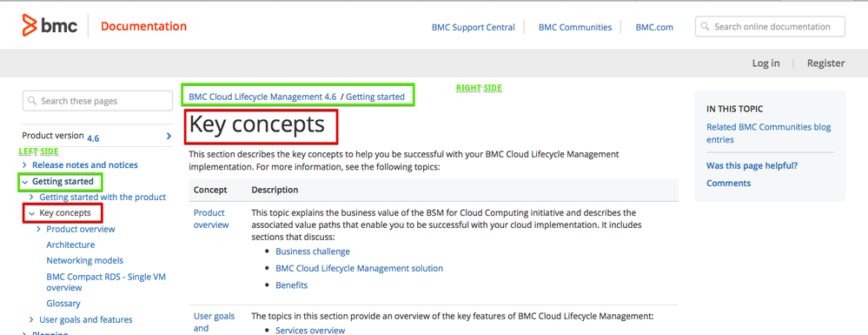Open the Architecture sidebar page
Viewport: 868px width, 335px height.
(70, 245)
